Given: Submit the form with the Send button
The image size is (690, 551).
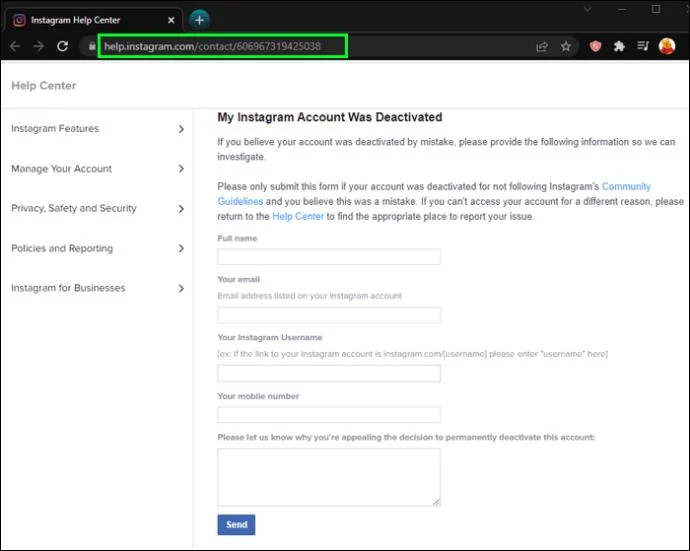Looking at the screenshot, I should pos(236,525).
